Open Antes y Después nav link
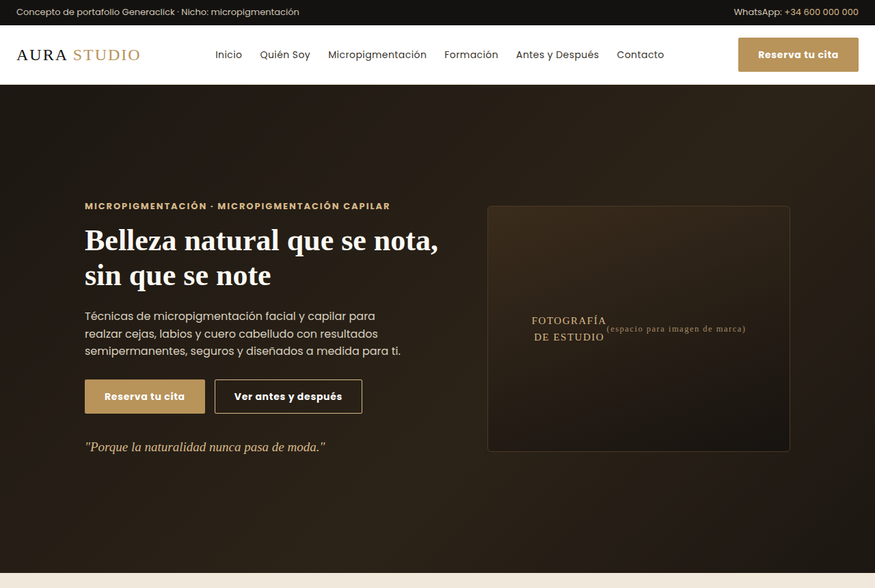The height and width of the screenshot is (588, 875). (557, 55)
